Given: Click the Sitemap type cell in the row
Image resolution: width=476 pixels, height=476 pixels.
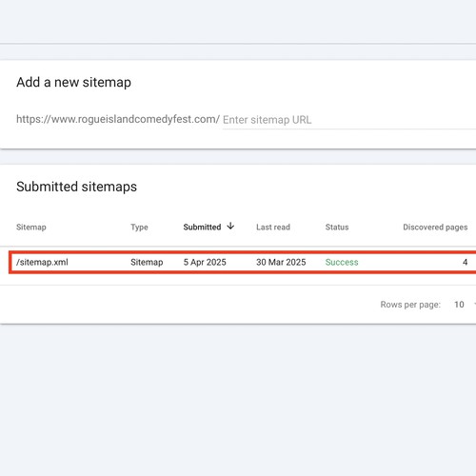Looking at the screenshot, I should (x=147, y=262).
